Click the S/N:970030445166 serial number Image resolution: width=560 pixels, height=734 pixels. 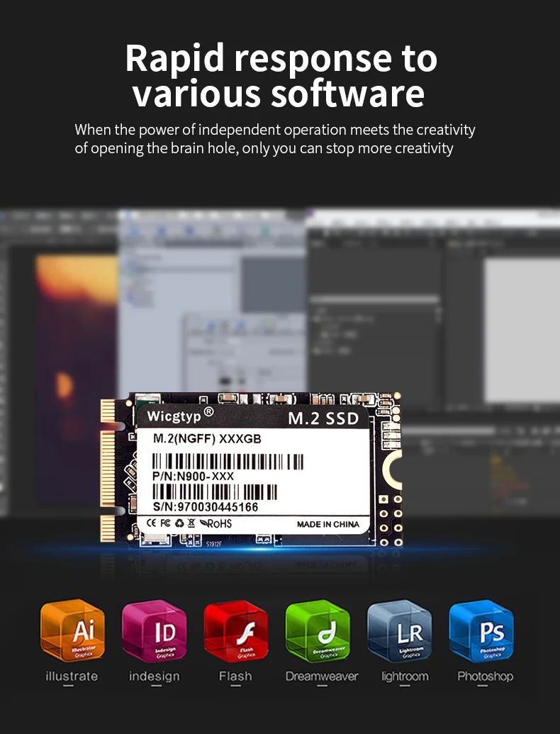[206, 506]
